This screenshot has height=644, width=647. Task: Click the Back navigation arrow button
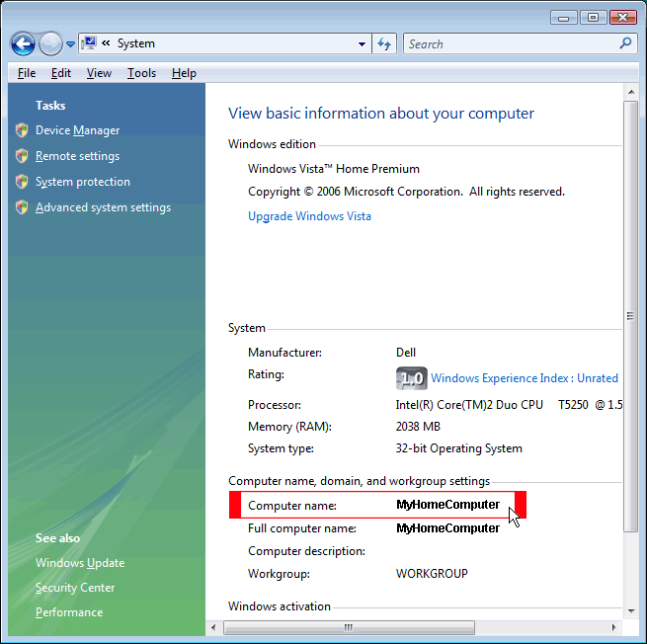tap(23, 43)
